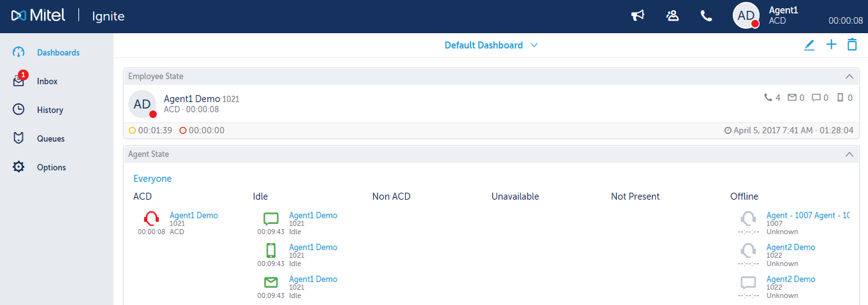Add a new dashboard with plus icon
The height and width of the screenshot is (305, 868).
(831, 45)
